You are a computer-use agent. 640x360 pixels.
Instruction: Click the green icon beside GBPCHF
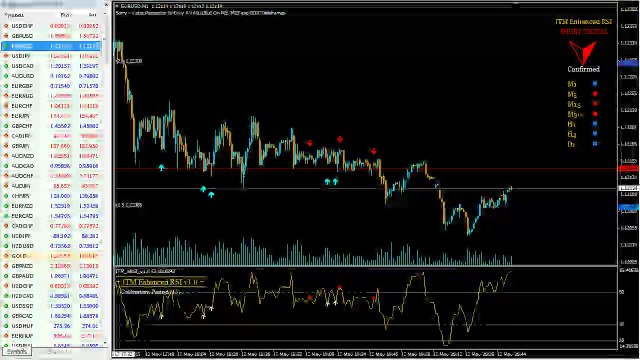coord(6,126)
